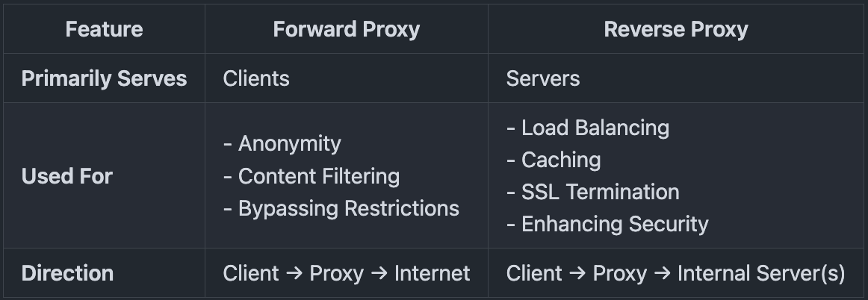The width and height of the screenshot is (868, 300).
Task: Click the Servers cell text
Action: [x=543, y=78]
